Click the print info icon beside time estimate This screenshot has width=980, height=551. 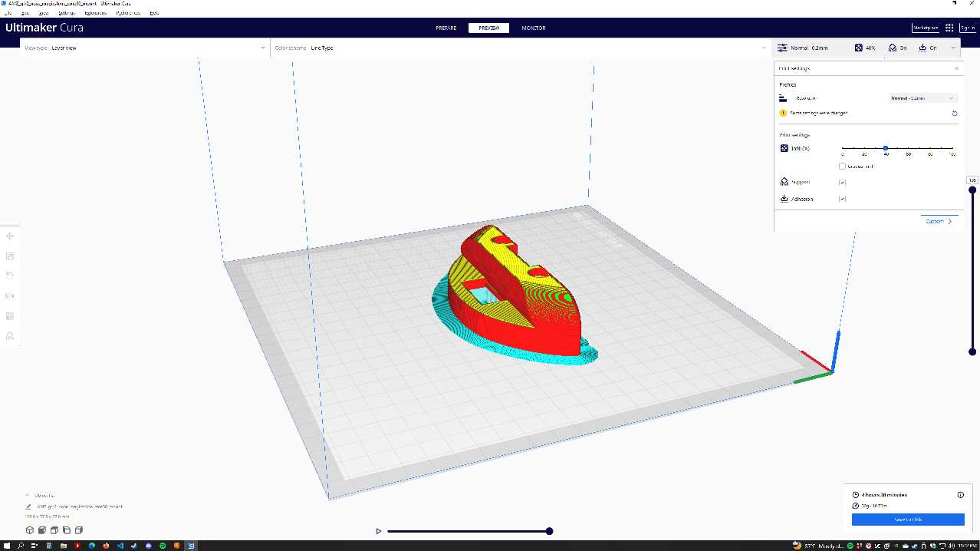tap(960, 495)
